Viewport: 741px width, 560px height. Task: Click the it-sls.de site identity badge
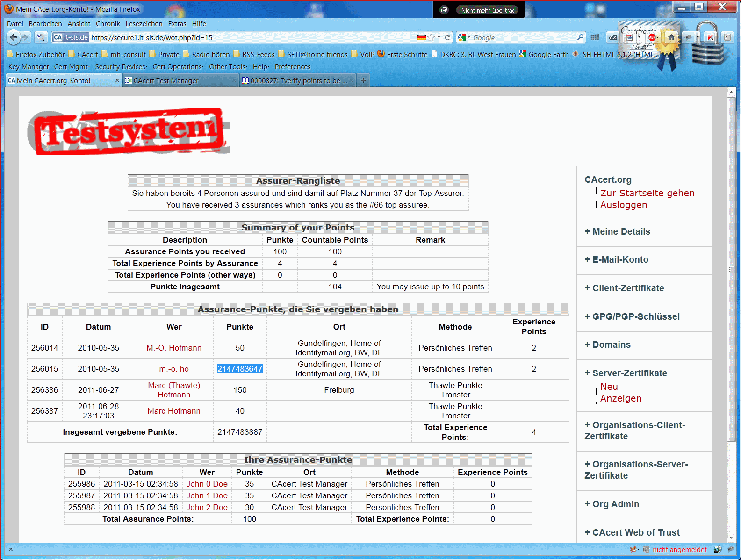point(71,37)
